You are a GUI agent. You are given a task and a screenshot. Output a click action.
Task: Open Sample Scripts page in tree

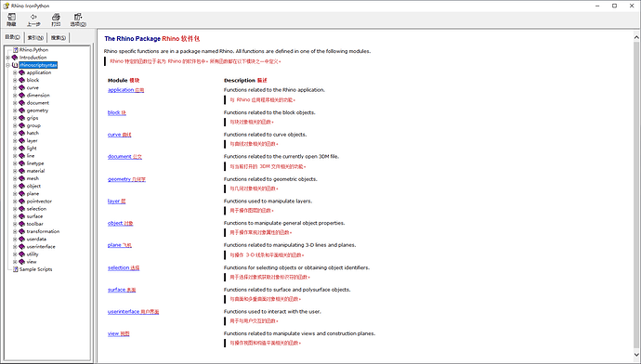click(x=35, y=269)
